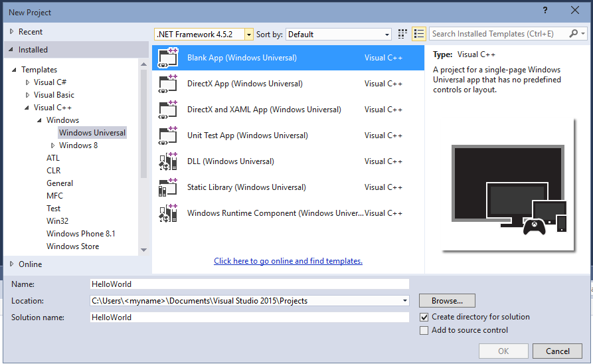Image resolution: width=593 pixels, height=364 pixels.
Task: Toggle Create directory for solution checkbox
Action: (424, 317)
